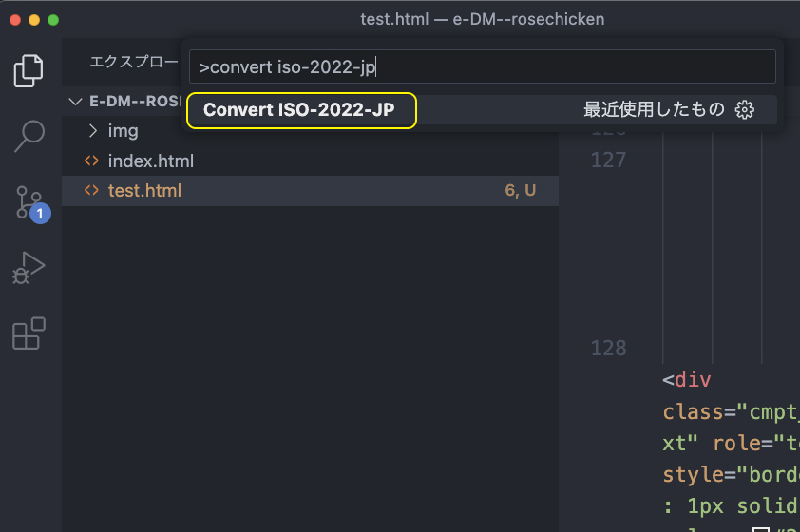Expand the img folder
Image resolution: width=800 pixels, height=532 pixels.
tap(93, 131)
